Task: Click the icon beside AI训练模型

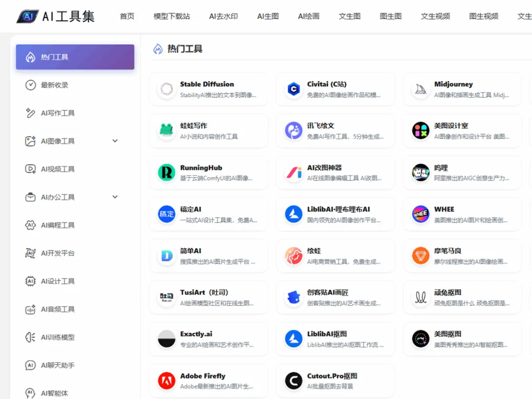Action: (31, 337)
